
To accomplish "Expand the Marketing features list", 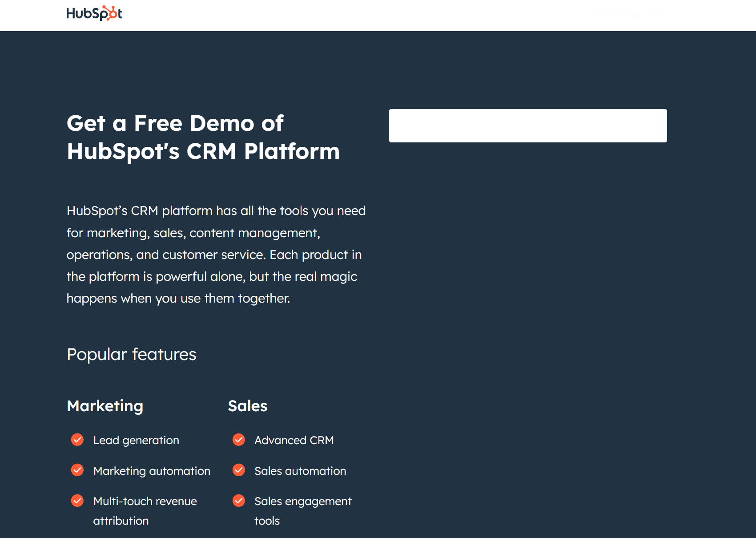I will point(105,406).
